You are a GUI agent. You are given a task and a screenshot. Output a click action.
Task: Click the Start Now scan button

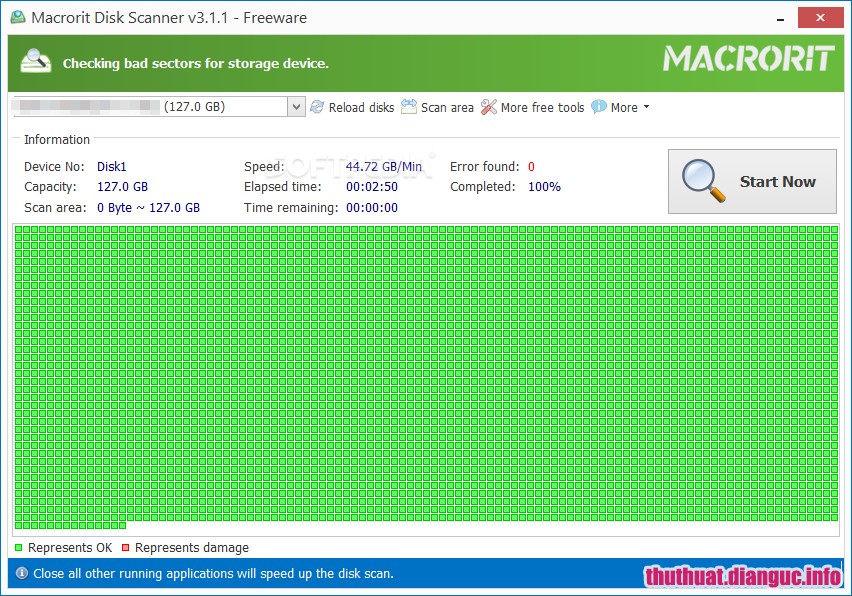tap(752, 181)
